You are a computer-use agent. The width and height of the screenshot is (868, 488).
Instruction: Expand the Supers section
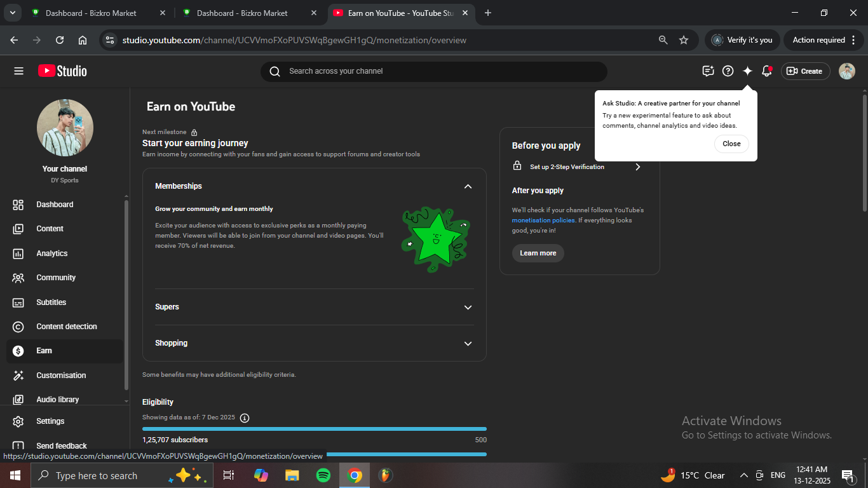point(468,307)
